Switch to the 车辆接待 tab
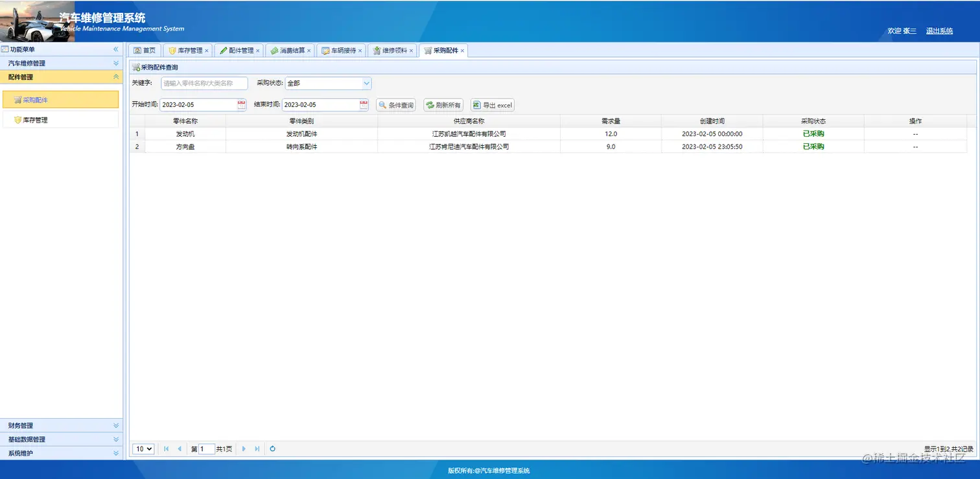Screen dimensions: 980x479 342,50
